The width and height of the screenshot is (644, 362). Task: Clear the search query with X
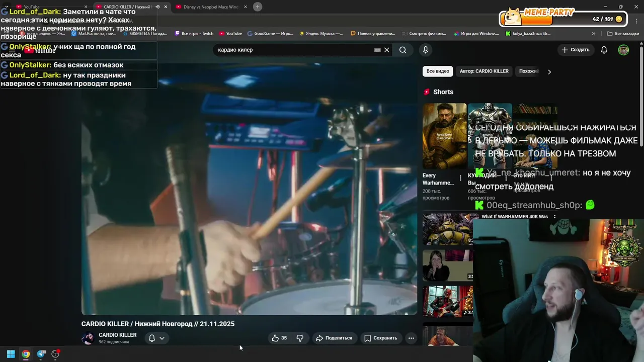point(386,50)
